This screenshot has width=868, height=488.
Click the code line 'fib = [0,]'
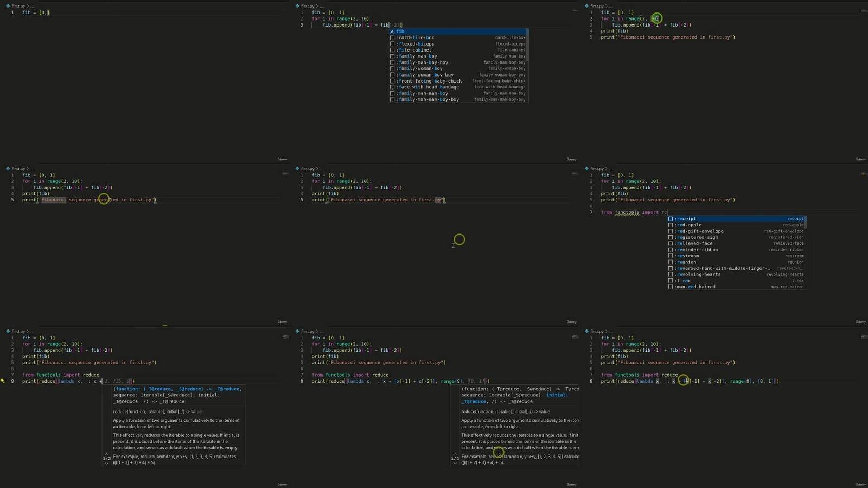36,12
